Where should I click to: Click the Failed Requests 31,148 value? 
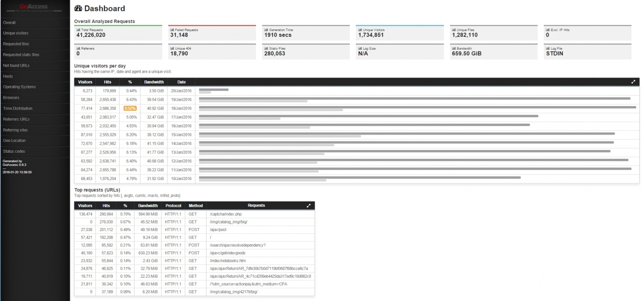pyautogui.click(x=179, y=35)
